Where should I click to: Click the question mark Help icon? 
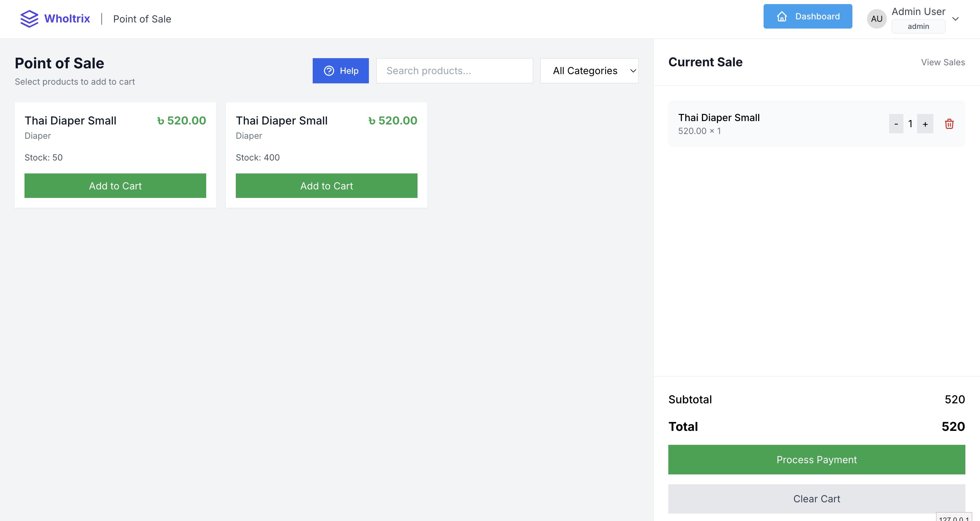point(329,71)
